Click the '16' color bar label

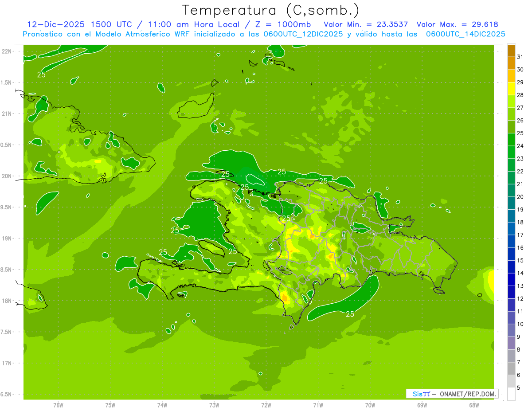pos(520,248)
